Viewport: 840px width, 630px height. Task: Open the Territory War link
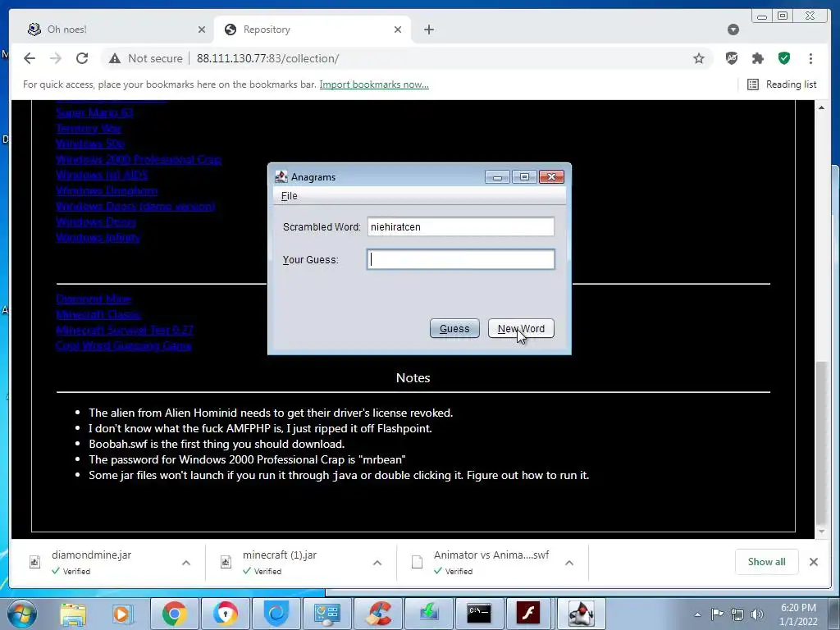[89, 129]
